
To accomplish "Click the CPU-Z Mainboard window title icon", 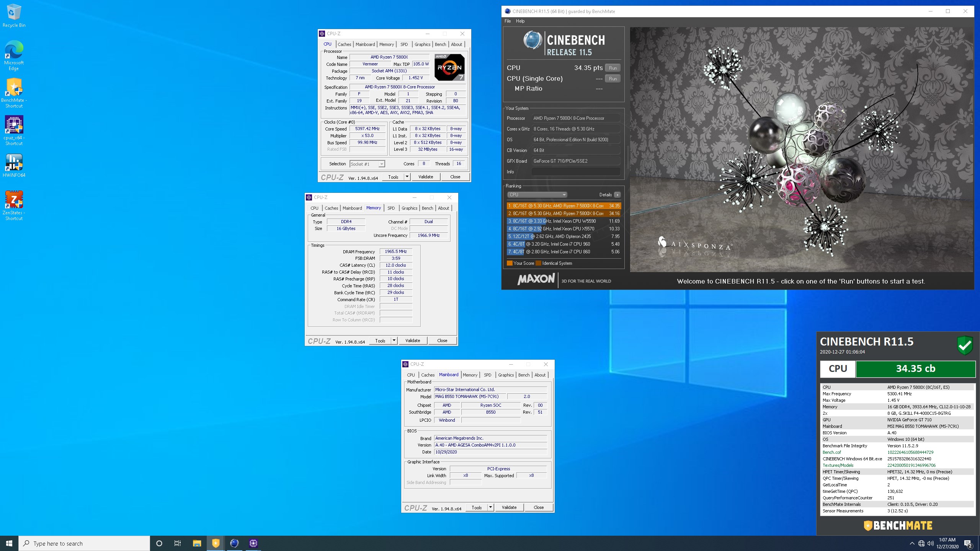I will coord(405,364).
